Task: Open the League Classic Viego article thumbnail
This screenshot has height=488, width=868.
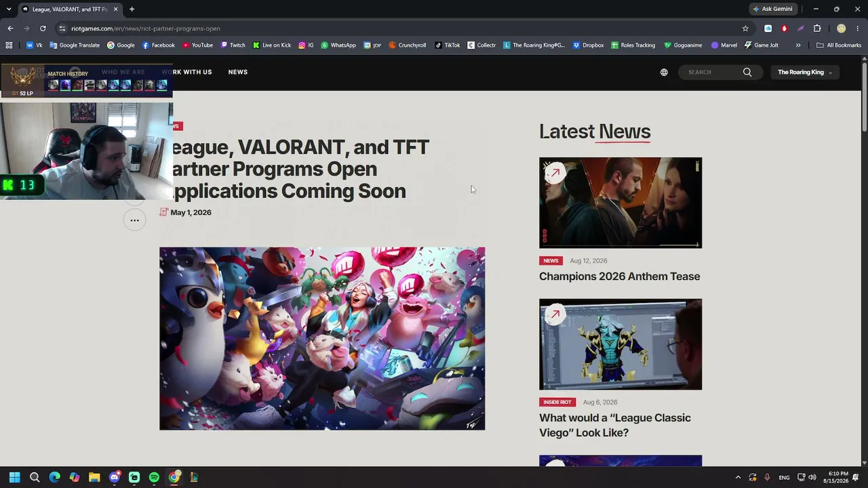Action: click(x=620, y=344)
